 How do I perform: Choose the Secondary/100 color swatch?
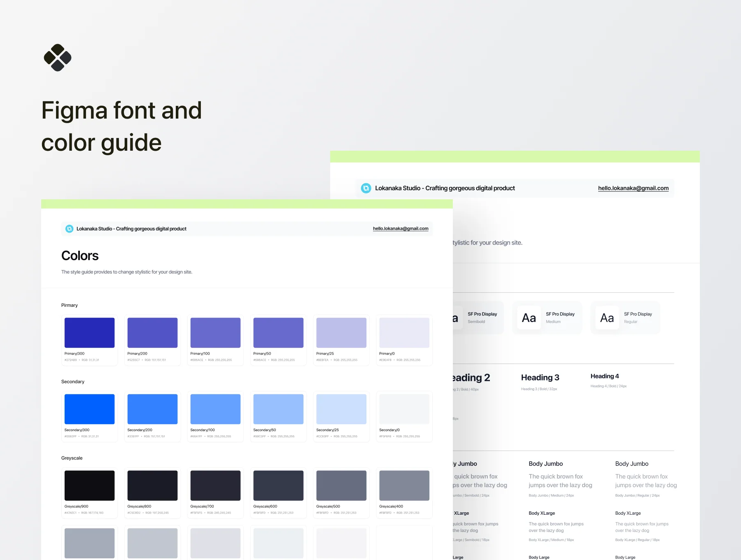coord(215,409)
